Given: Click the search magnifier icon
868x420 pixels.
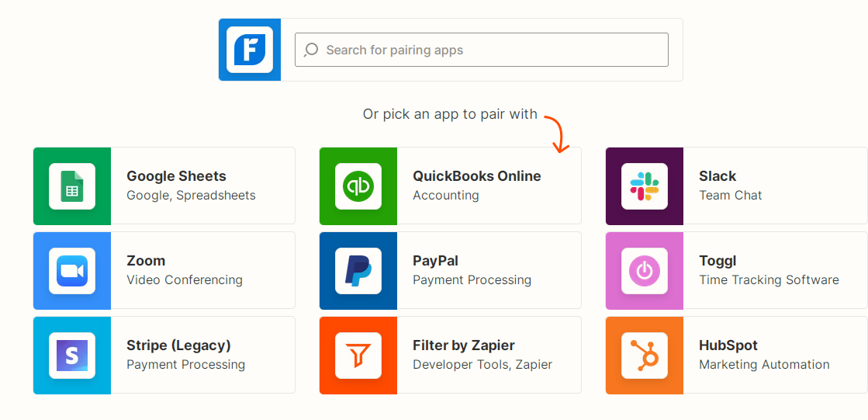Looking at the screenshot, I should point(311,50).
